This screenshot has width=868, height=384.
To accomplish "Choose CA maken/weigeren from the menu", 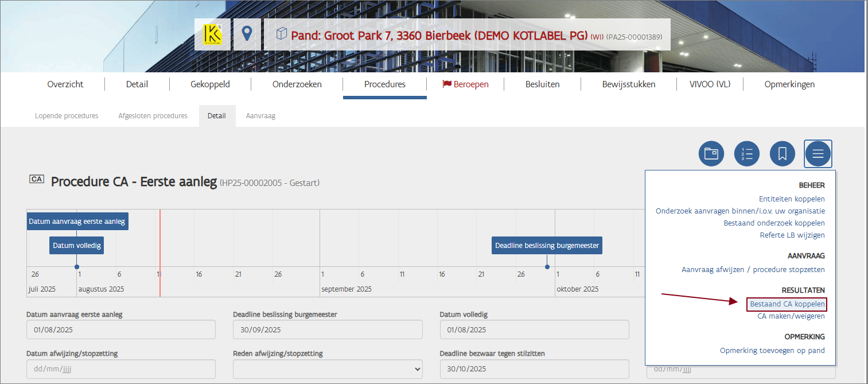I will (x=791, y=316).
